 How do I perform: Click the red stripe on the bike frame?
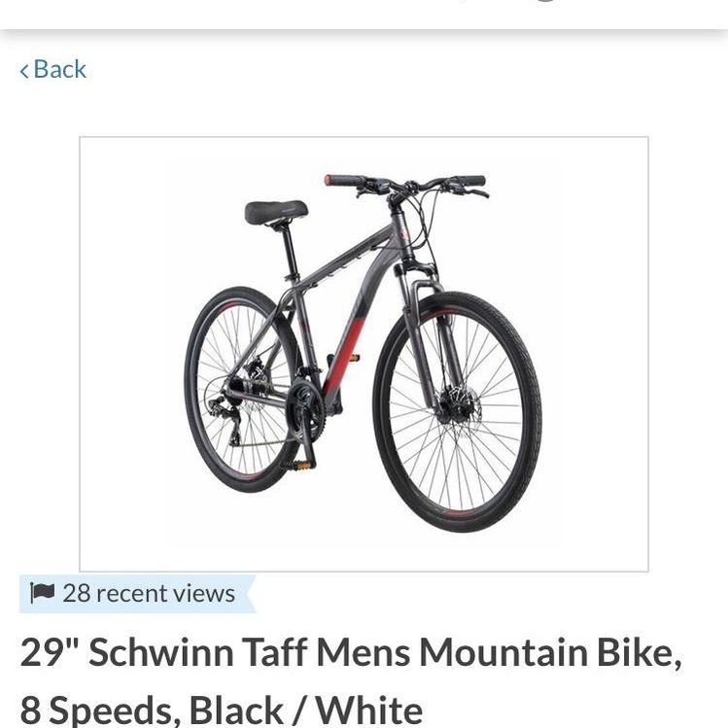[x=345, y=353]
